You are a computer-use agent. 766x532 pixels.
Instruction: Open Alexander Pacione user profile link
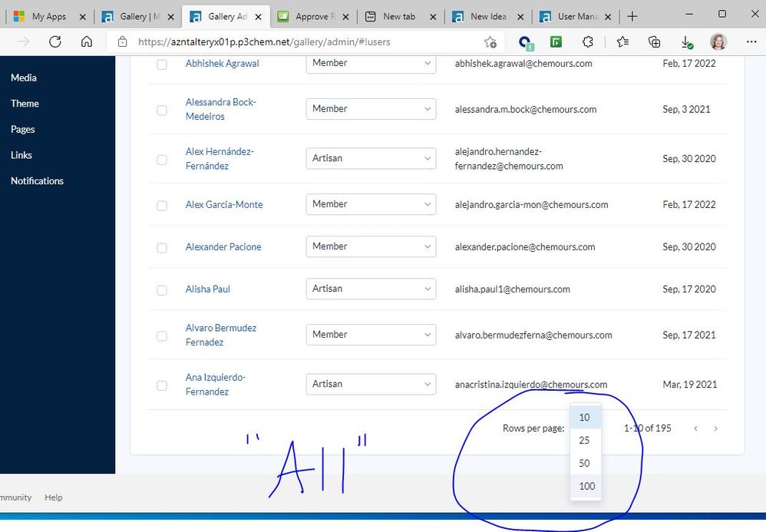coord(223,247)
